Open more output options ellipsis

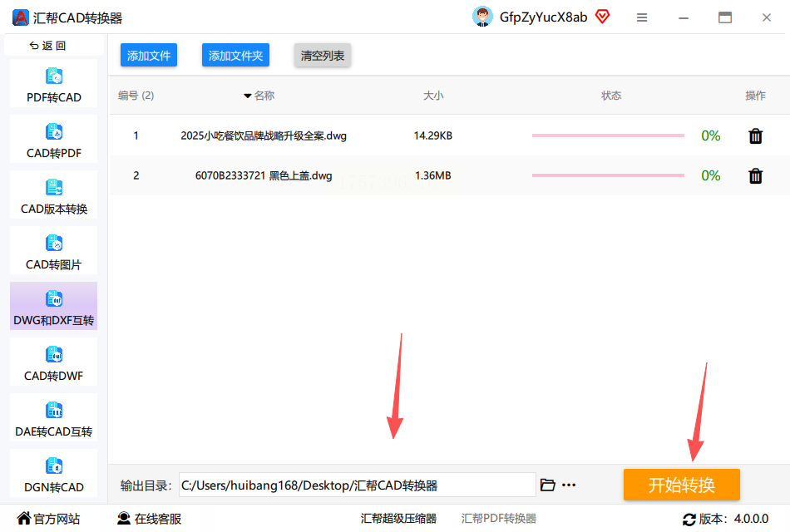pyautogui.click(x=569, y=485)
